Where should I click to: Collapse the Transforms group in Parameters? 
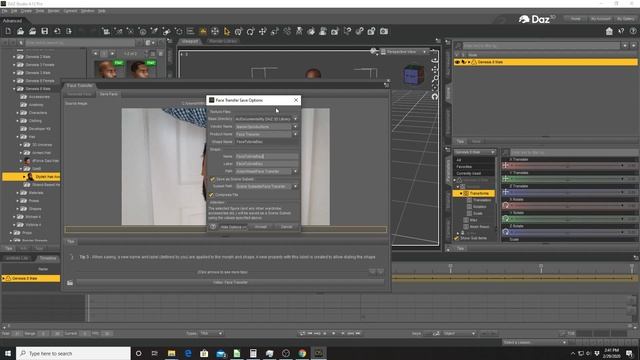(462, 193)
